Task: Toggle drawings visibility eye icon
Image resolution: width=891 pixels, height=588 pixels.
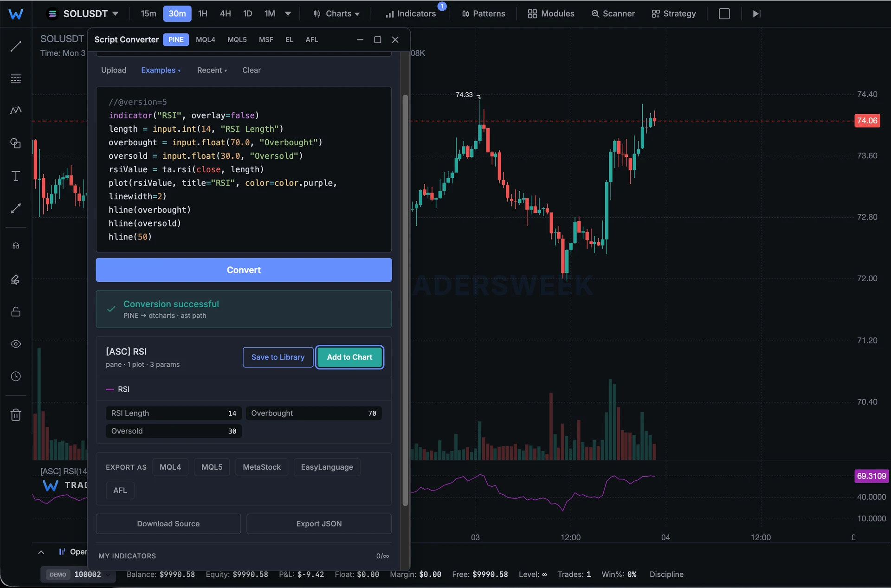Action: (16, 344)
